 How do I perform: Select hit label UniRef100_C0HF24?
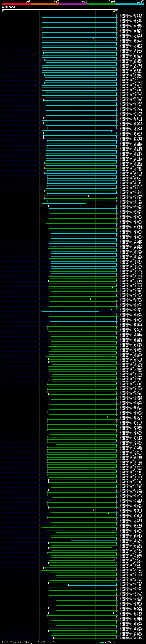click(x=131, y=110)
